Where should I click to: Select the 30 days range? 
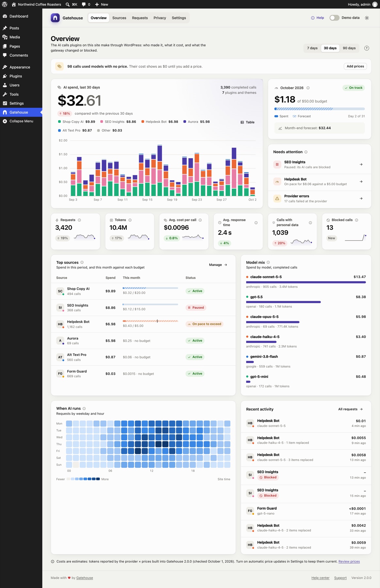click(x=330, y=48)
